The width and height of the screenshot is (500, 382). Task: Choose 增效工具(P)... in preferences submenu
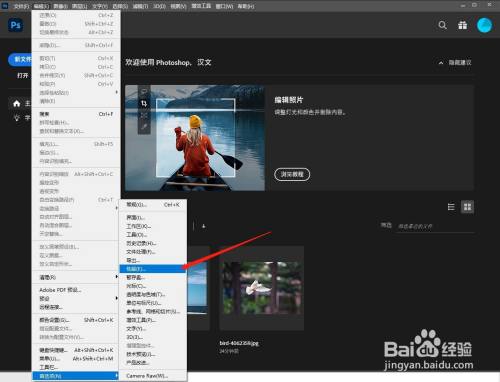pos(153,320)
